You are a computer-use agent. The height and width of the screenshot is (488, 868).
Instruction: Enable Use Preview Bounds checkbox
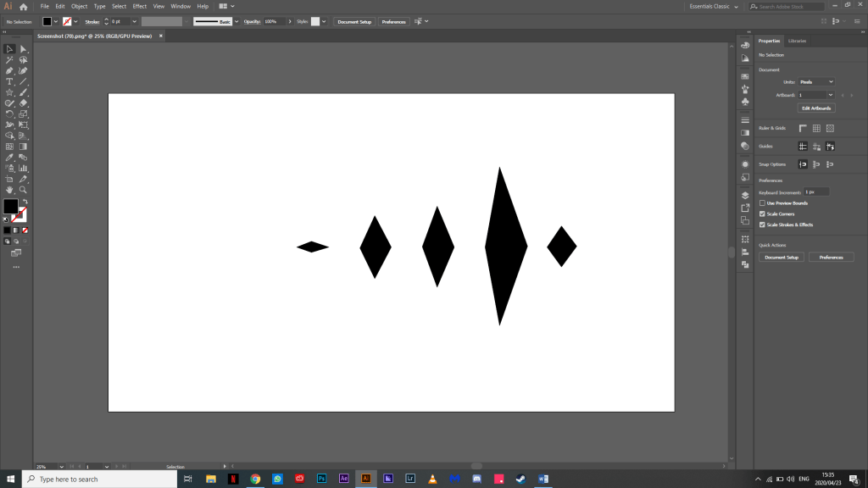(x=762, y=203)
